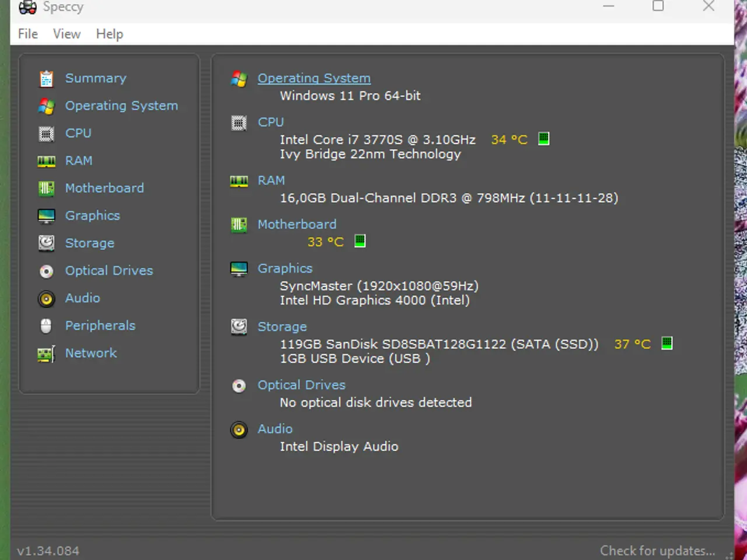Click the Motherboard icon in sidebar
Image resolution: width=747 pixels, height=560 pixels.
click(x=46, y=188)
